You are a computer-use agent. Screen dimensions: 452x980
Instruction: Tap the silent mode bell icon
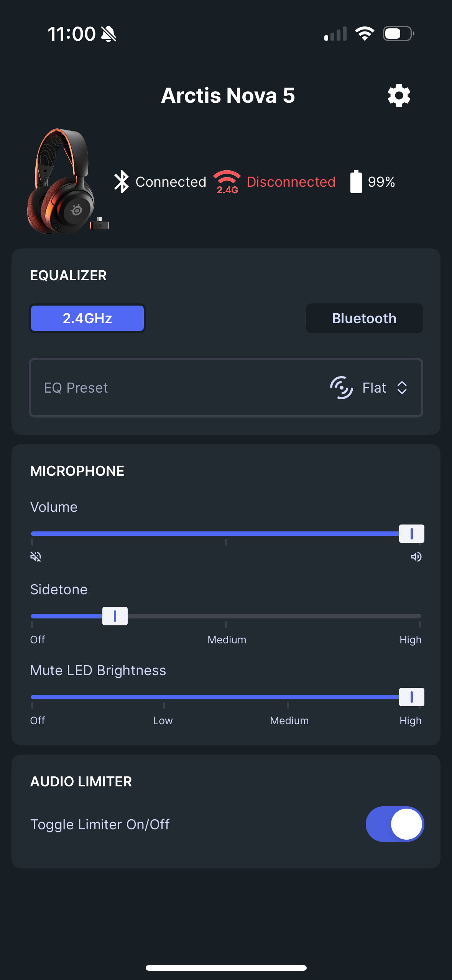[x=109, y=34]
